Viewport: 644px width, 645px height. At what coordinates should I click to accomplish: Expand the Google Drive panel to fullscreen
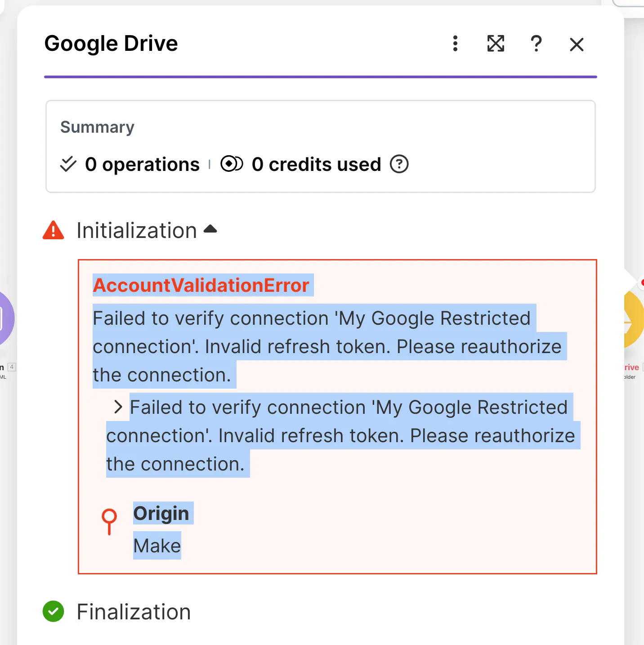[x=496, y=44]
